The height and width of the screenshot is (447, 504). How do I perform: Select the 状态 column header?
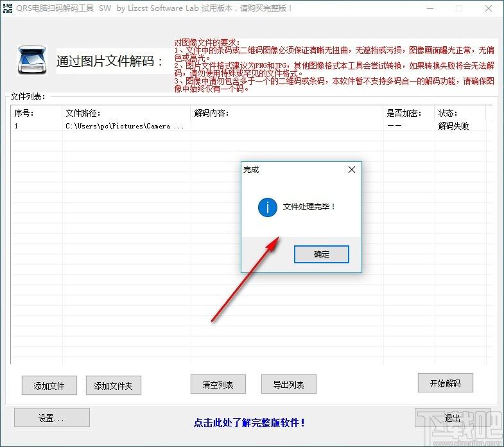pyautogui.click(x=460, y=113)
